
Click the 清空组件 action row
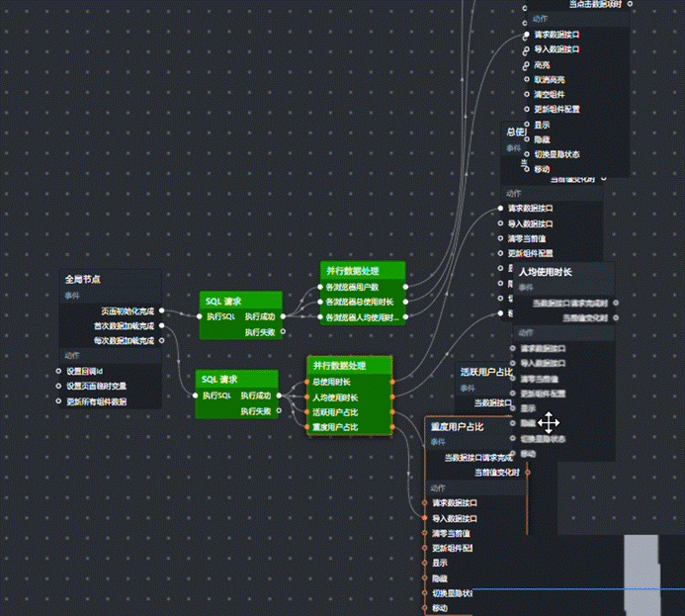(550, 94)
